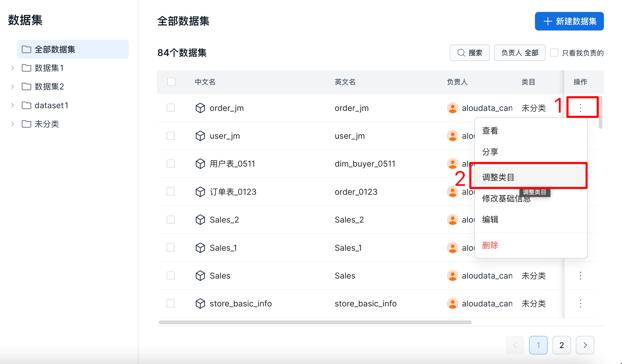Open the more-actions icon in Sales row
The image size is (622, 364).
pyautogui.click(x=580, y=276)
